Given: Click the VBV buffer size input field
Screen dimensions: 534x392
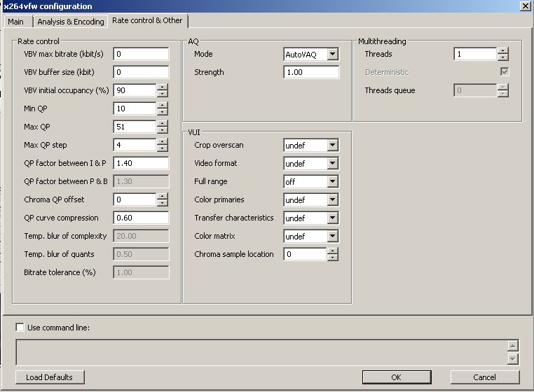Looking at the screenshot, I should click(x=141, y=72).
